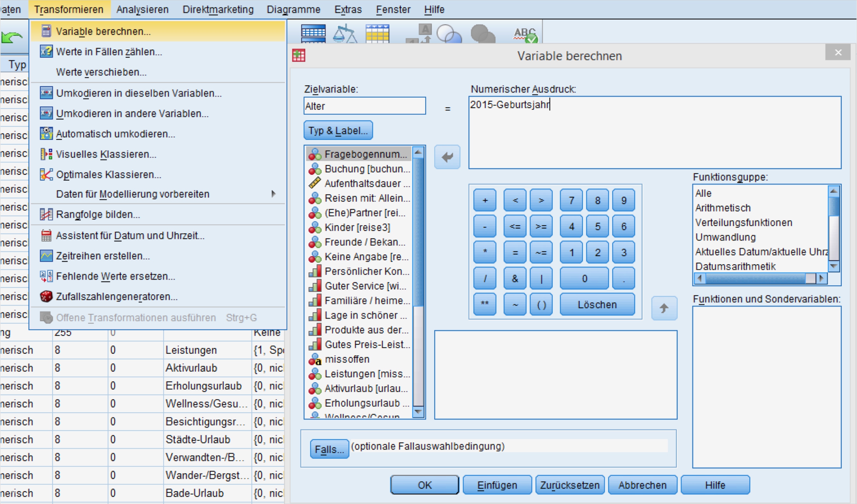Open the Analysieren menu
Screen dimensions: 857x504
[142, 10]
